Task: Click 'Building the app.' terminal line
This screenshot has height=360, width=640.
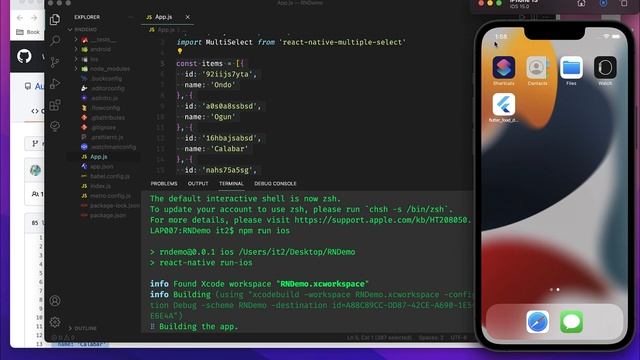Action: click(198, 327)
